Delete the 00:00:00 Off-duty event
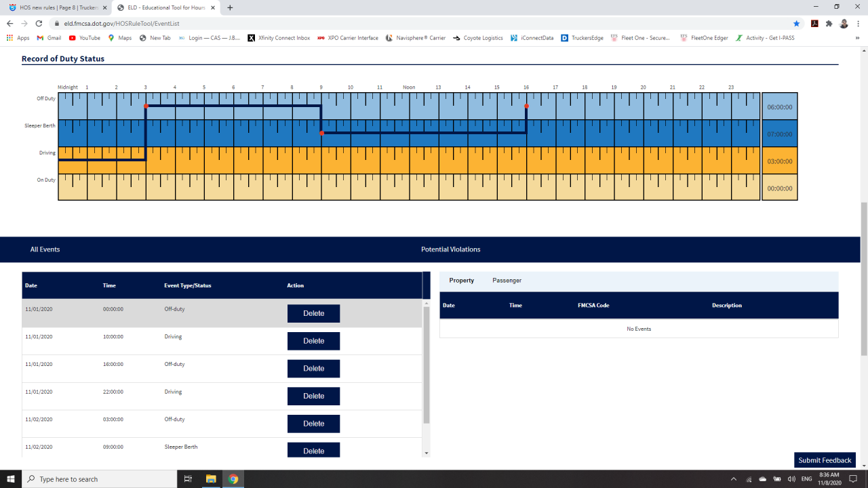Viewport: 868px width, 488px height. tap(313, 314)
